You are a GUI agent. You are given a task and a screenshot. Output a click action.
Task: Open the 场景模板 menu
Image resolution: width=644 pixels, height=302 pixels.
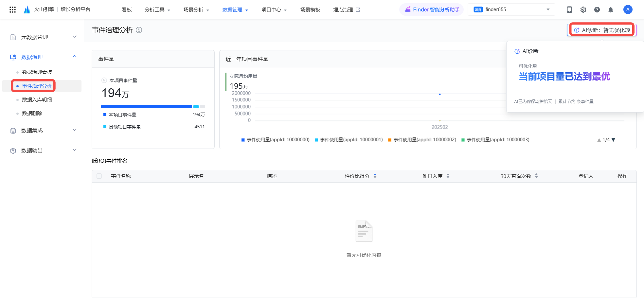pos(310,10)
